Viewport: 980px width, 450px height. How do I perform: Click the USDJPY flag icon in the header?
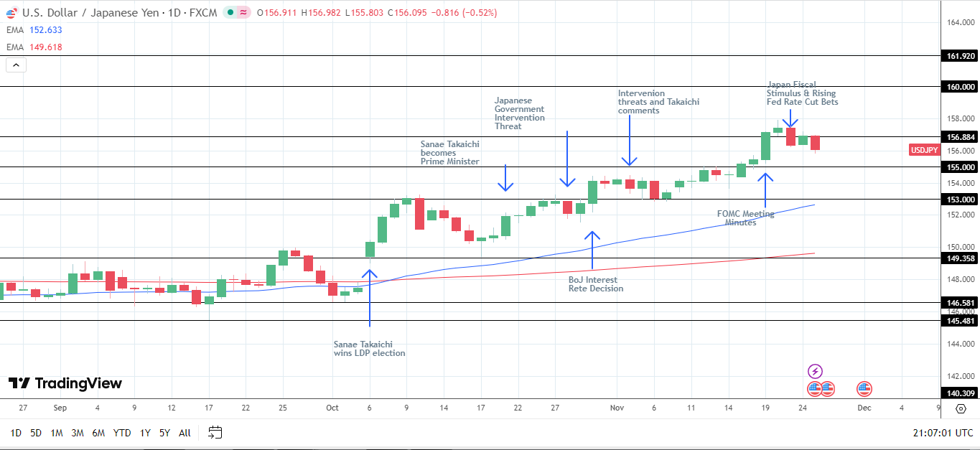pos(11,12)
